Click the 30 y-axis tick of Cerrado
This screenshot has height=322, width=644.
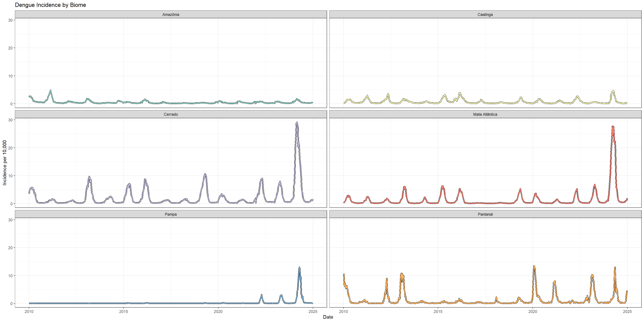tap(10, 120)
